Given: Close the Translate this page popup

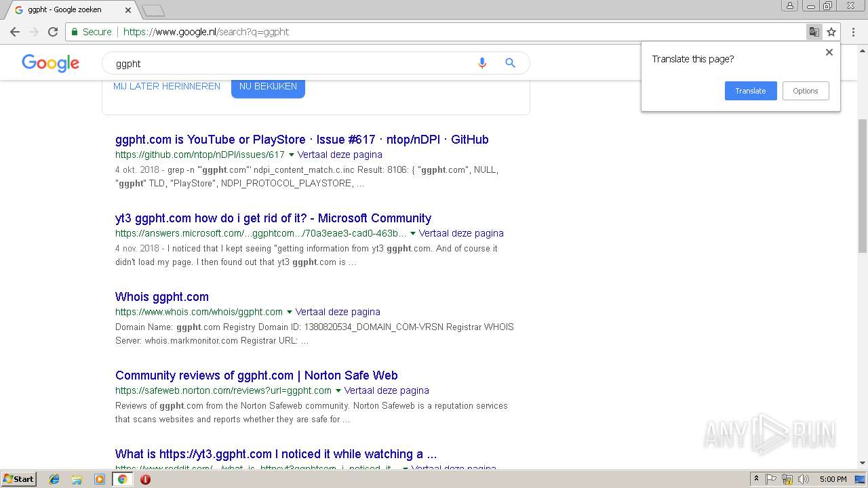Looking at the screenshot, I should click(829, 52).
